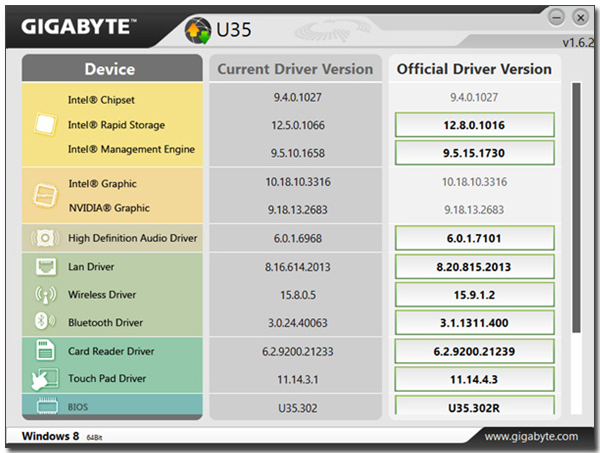Update Bluetooth Driver to 3.1.1311.400
Image resolution: width=600 pixels, height=453 pixels.
point(474,323)
